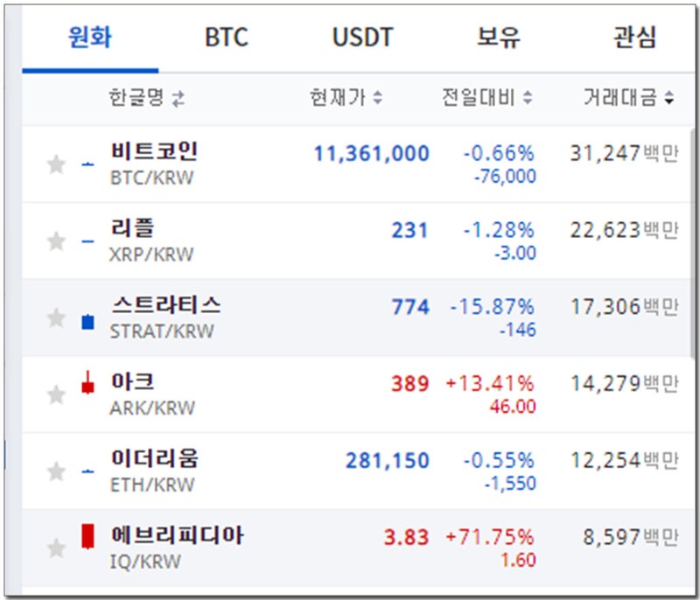Click the coin list vertical scrollbar

[695, 241]
